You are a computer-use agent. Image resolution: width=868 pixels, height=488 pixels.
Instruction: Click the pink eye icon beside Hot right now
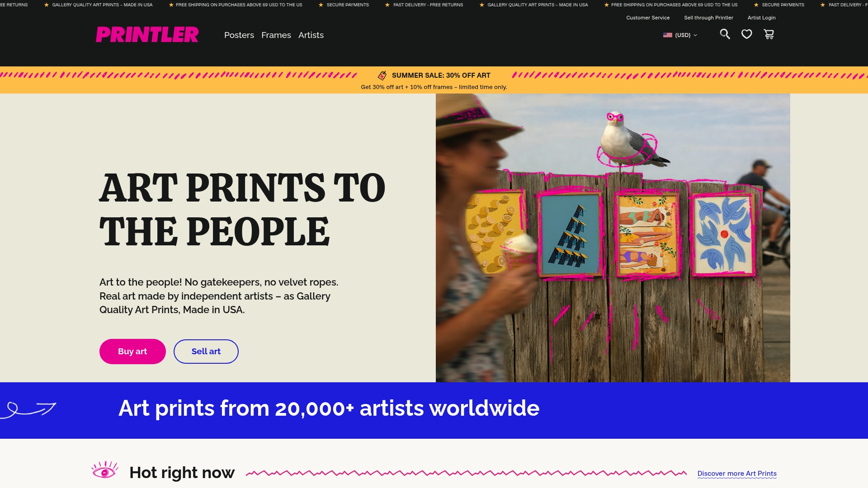pos(105,470)
